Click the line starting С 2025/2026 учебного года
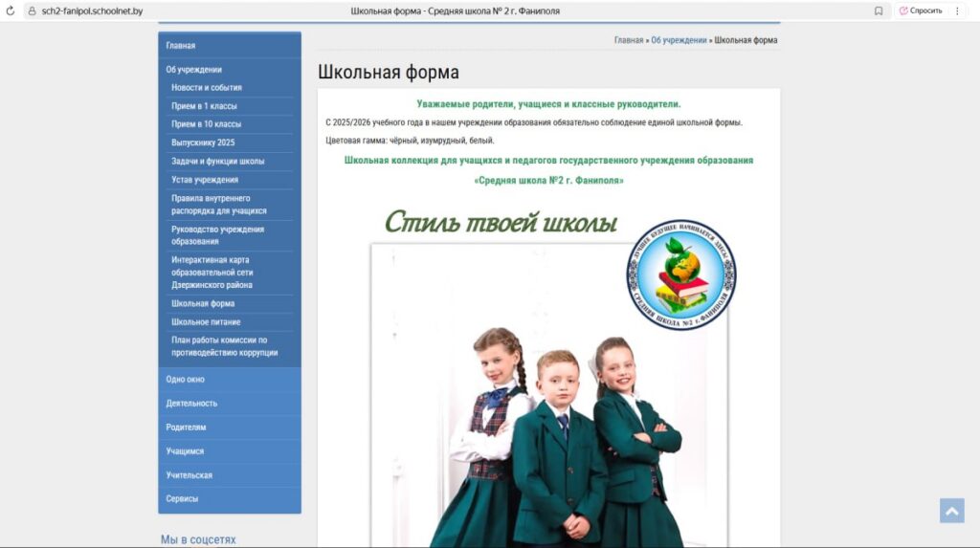 click(x=534, y=122)
